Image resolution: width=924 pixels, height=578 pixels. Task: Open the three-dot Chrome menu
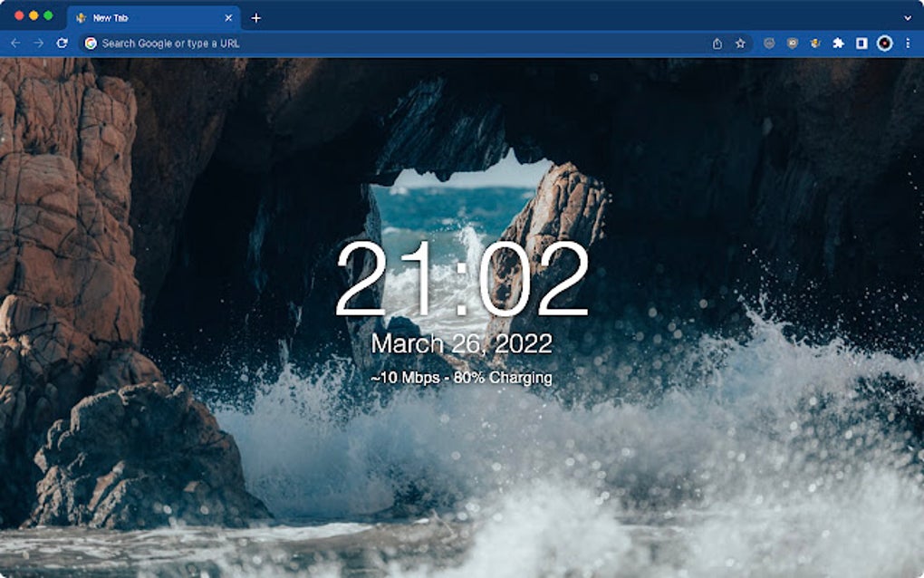coord(907,43)
